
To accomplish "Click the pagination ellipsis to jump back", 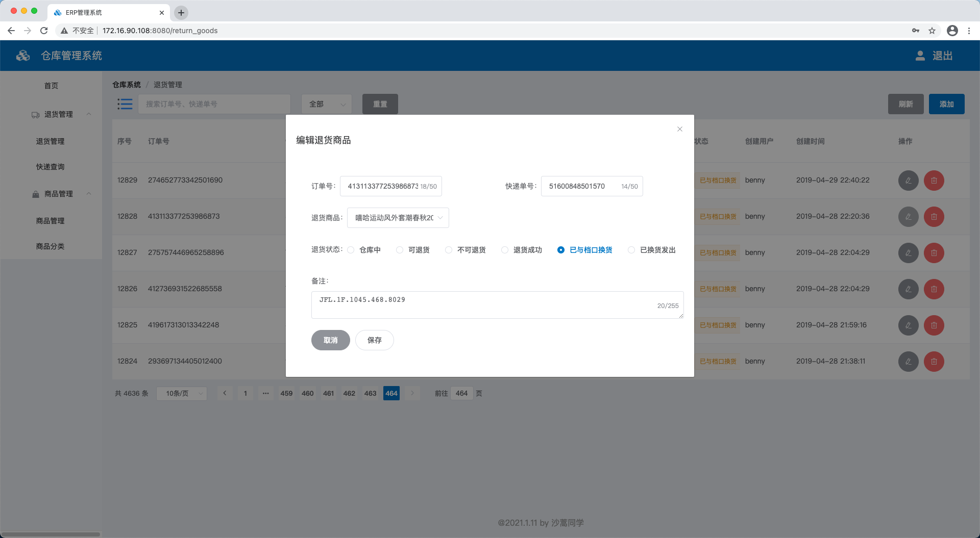I will (266, 393).
